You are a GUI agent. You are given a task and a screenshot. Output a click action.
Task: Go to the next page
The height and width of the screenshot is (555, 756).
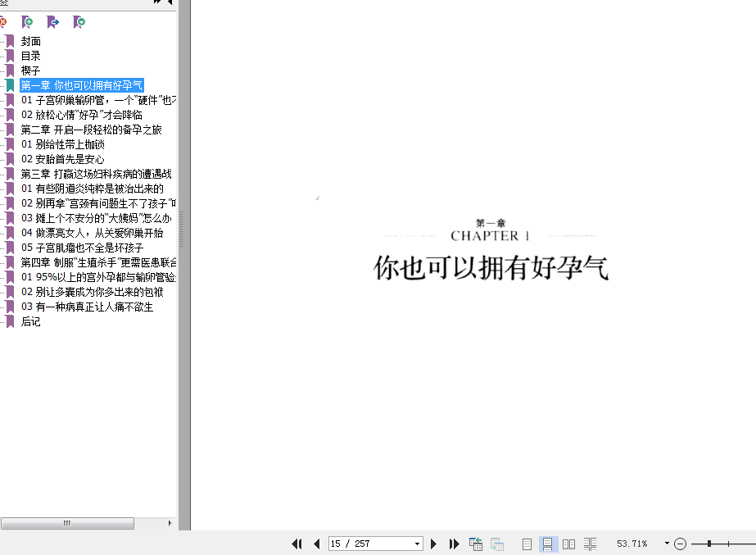pyautogui.click(x=433, y=544)
